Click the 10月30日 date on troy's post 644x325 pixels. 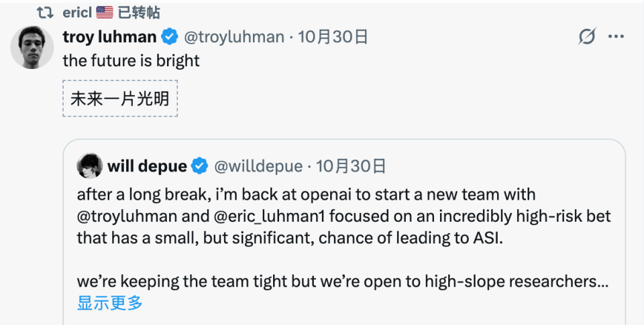[333, 37]
